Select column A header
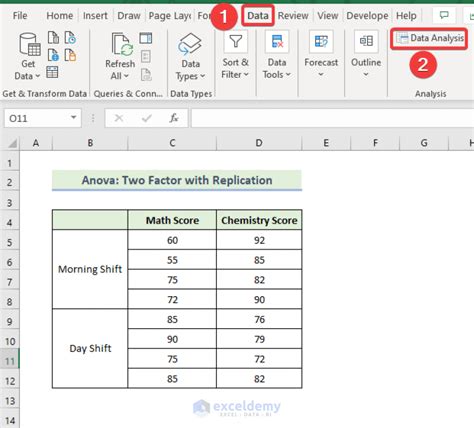Image resolution: width=474 pixels, height=428 pixels. (36, 143)
